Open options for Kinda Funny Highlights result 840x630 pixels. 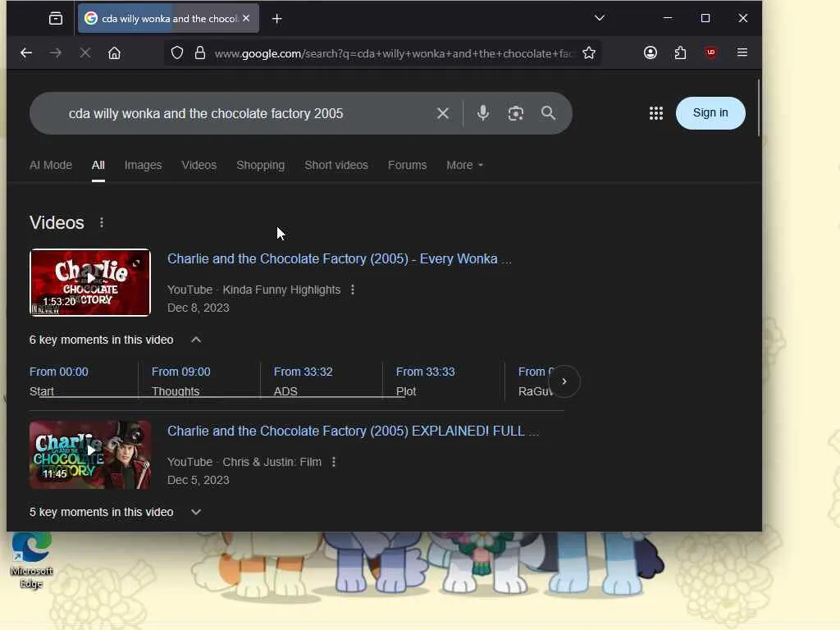click(x=353, y=290)
